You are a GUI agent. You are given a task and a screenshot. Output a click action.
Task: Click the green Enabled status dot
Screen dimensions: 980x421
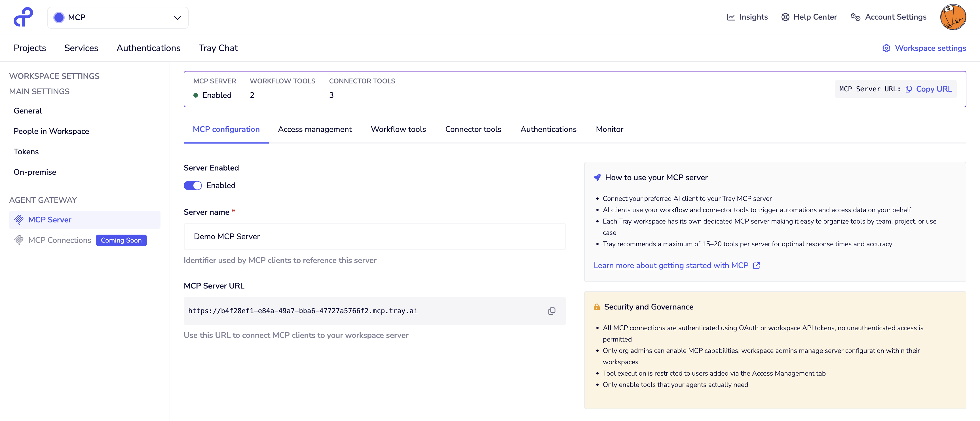coord(196,95)
